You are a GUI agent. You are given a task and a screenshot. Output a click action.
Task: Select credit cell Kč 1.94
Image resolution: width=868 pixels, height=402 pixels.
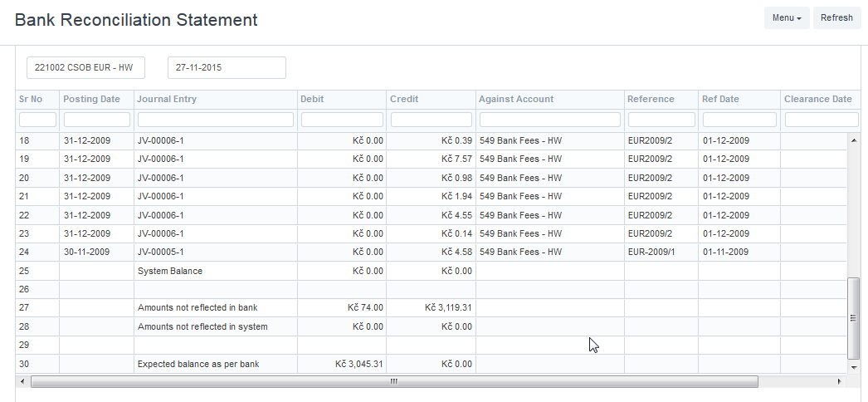[x=431, y=196]
